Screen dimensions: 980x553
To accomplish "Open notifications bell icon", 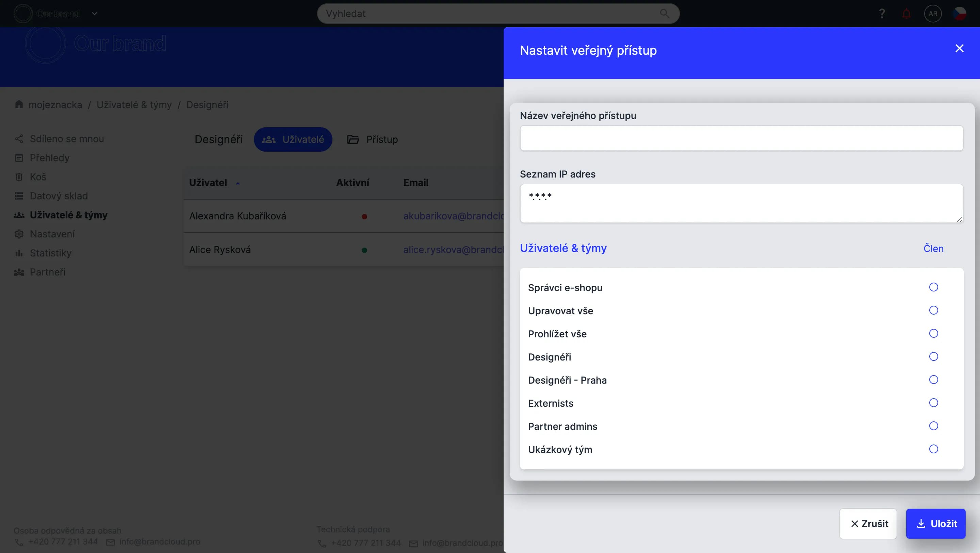I will (x=906, y=14).
